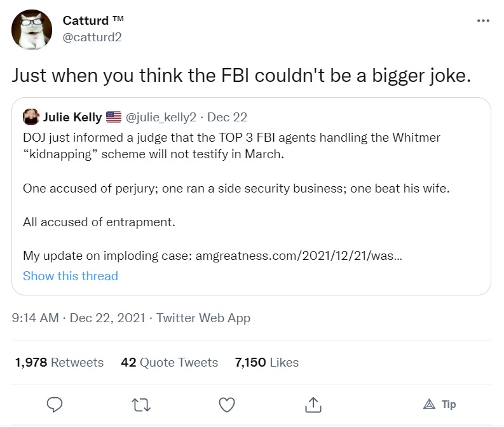View the 7,150 Likes list
504x427 pixels.
(266, 362)
